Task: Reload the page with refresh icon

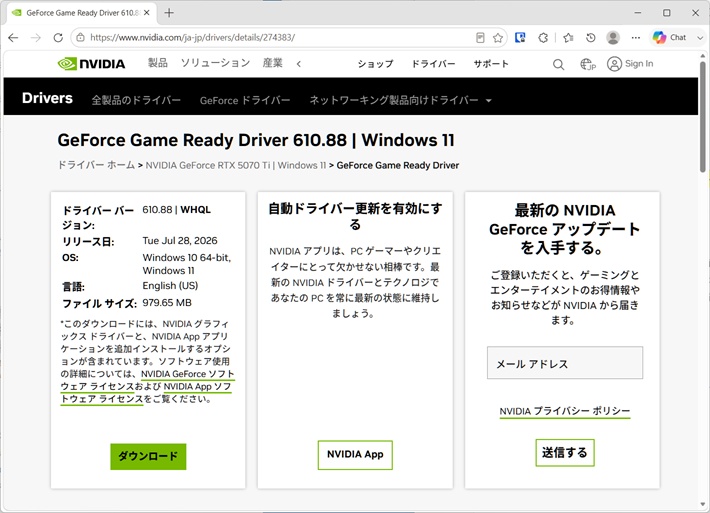Action: click(58, 38)
